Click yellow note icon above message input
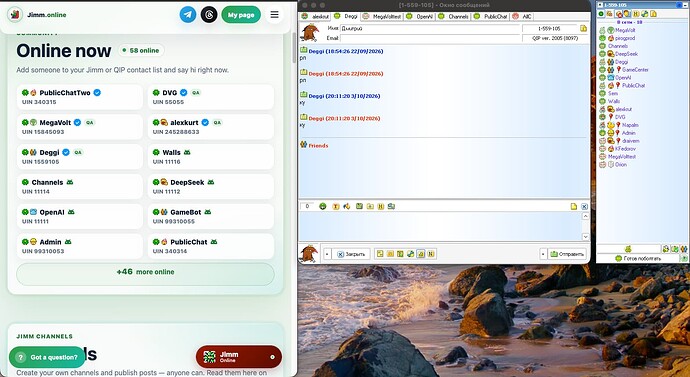The height and width of the screenshot is (377, 690). 574,206
